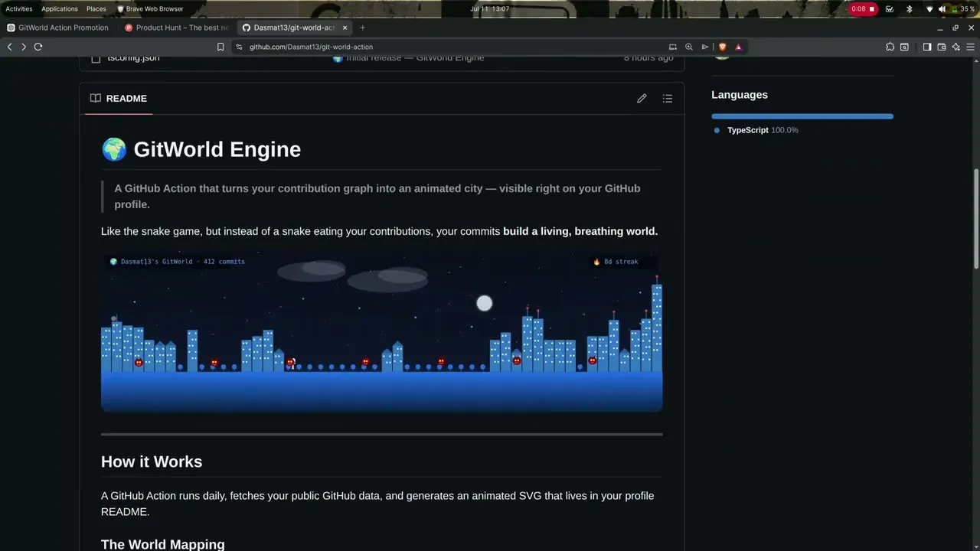Open TypeScript 100.0% language link

tap(763, 130)
